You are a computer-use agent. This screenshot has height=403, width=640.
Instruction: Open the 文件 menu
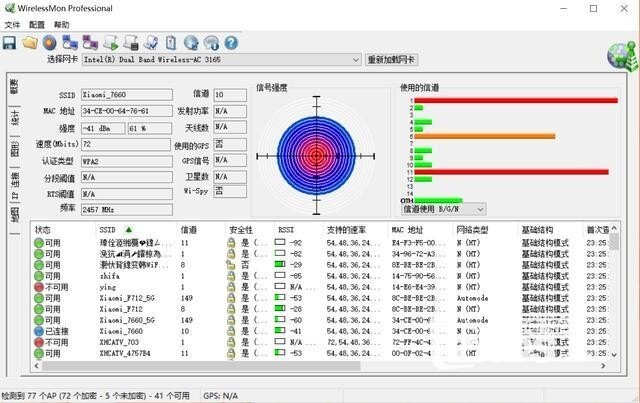click(x=12, y=24)
